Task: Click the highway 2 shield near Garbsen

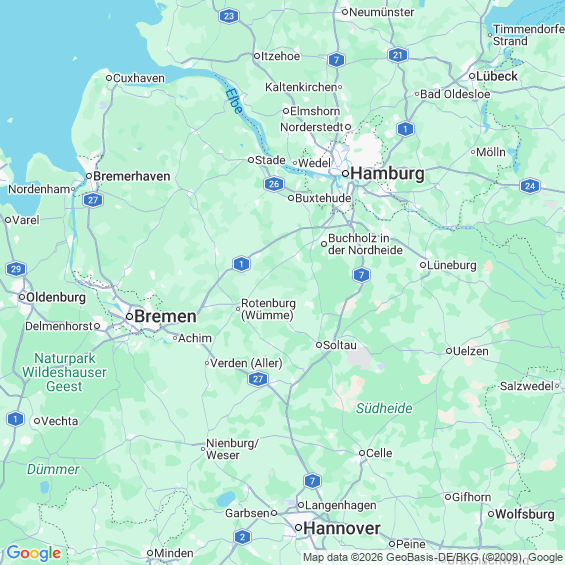Action: point(242,537)
